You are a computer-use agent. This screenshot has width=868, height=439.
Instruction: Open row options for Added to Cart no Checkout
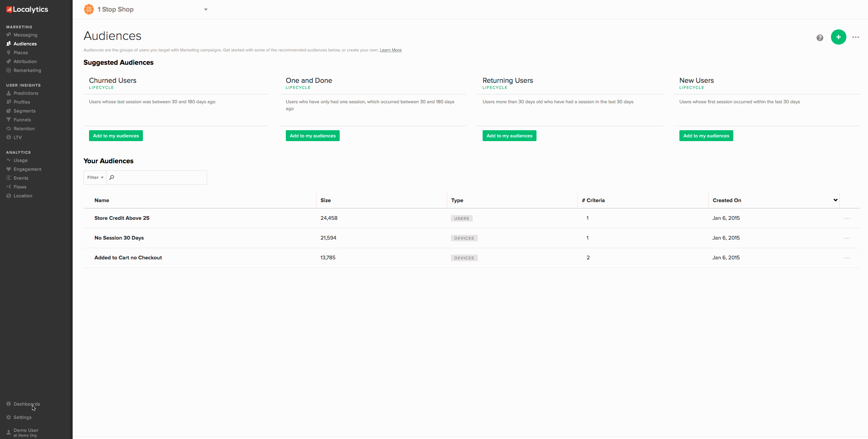847,258
